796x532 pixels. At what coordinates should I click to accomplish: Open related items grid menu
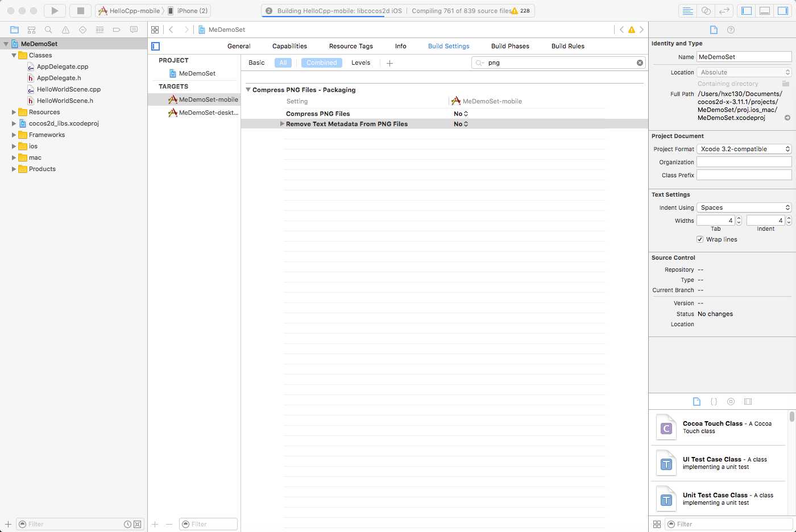(155, 30)
